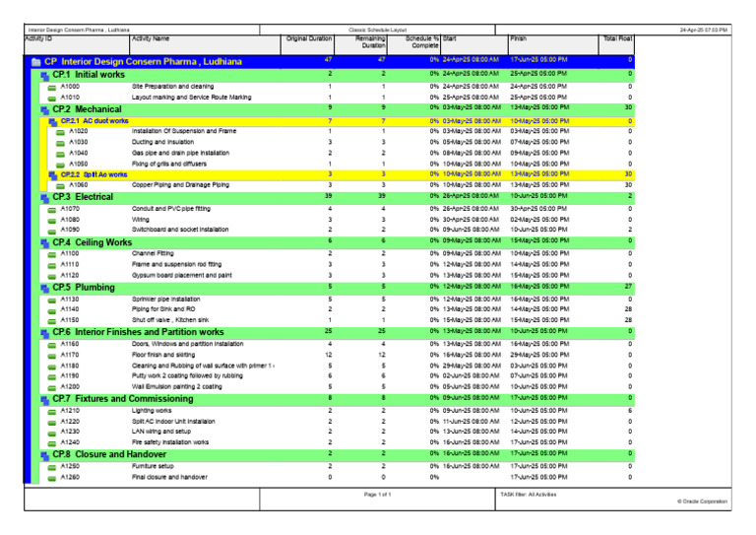Click 'Site Preparation and cleaning' activity name
Screen dimensions: 756x535
click(172, 87)
